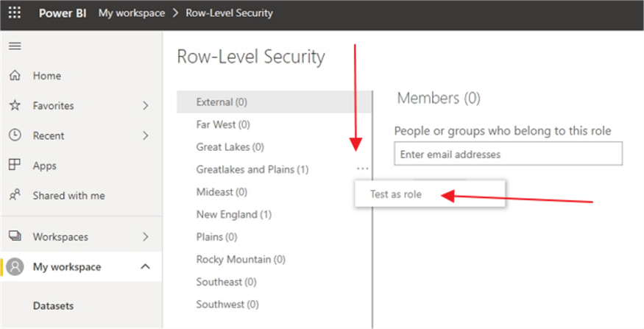The width and height of the screenshot is (644, 329).
Task: Click the Recent clock icon
Action: tap(14, 135)
